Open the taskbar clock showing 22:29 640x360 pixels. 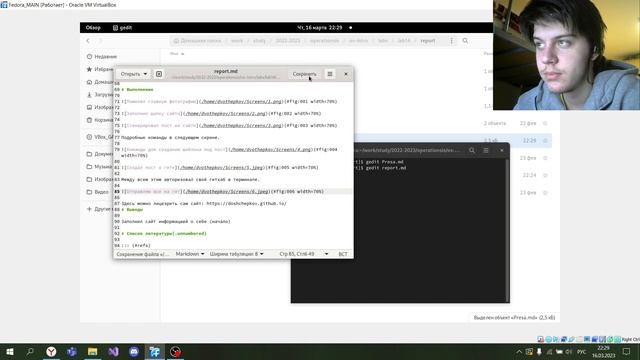pyautogui.click(x=604, y=352)
